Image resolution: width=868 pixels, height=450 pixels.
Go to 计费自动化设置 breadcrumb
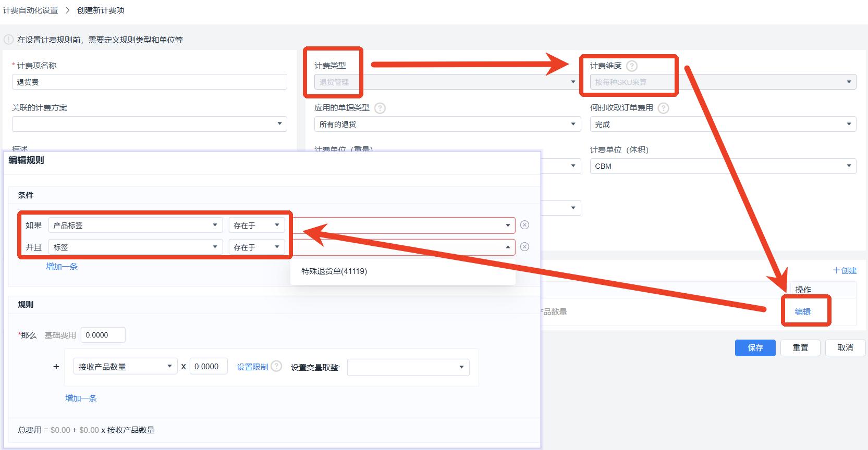pos(30,10)
